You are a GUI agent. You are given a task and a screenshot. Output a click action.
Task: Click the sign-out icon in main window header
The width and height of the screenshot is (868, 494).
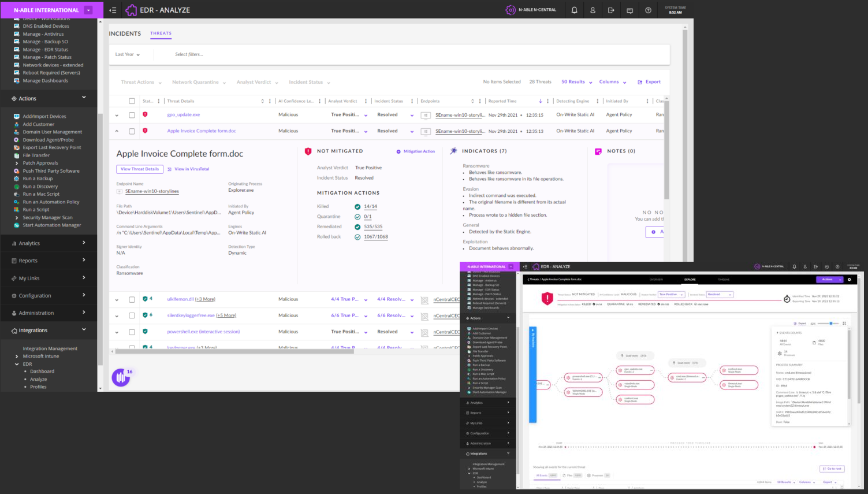tap(611, 10)
